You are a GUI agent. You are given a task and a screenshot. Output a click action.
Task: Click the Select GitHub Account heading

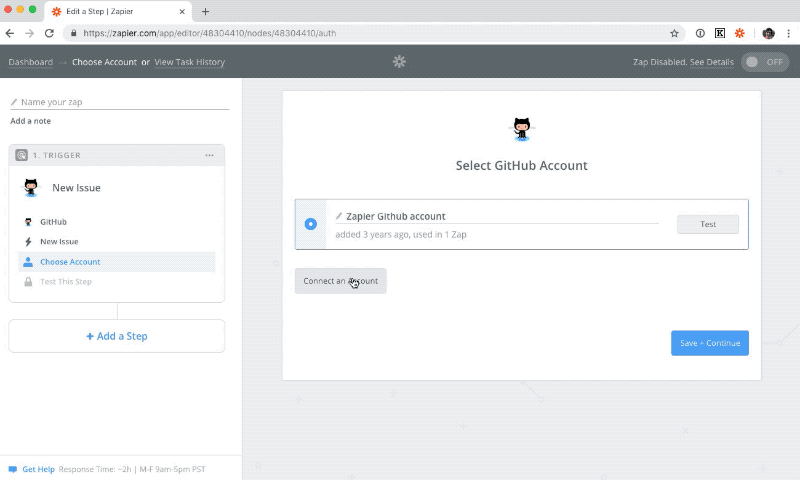(521, 165)
